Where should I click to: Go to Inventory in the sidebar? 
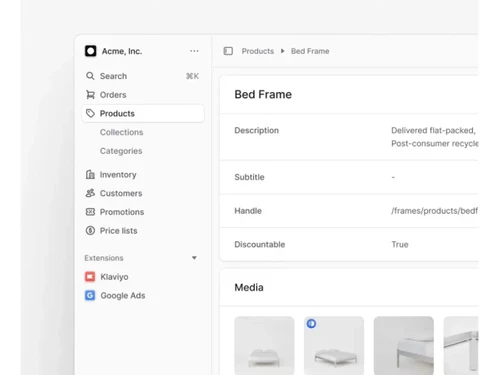(142, 174)
